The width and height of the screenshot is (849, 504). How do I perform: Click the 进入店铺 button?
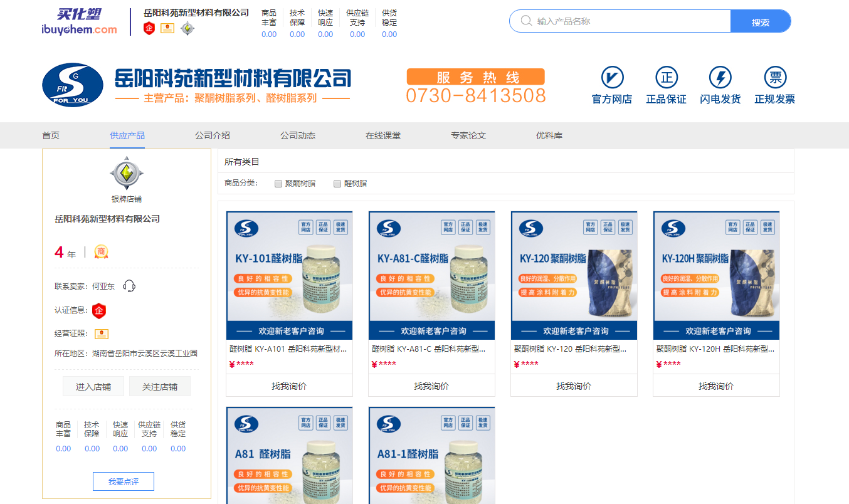93,387
